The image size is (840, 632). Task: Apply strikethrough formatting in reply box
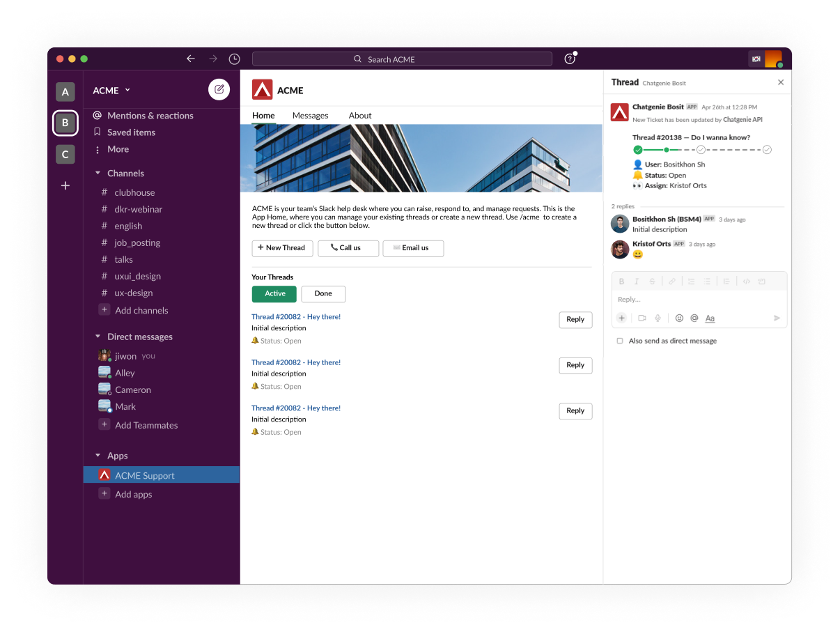652,282
